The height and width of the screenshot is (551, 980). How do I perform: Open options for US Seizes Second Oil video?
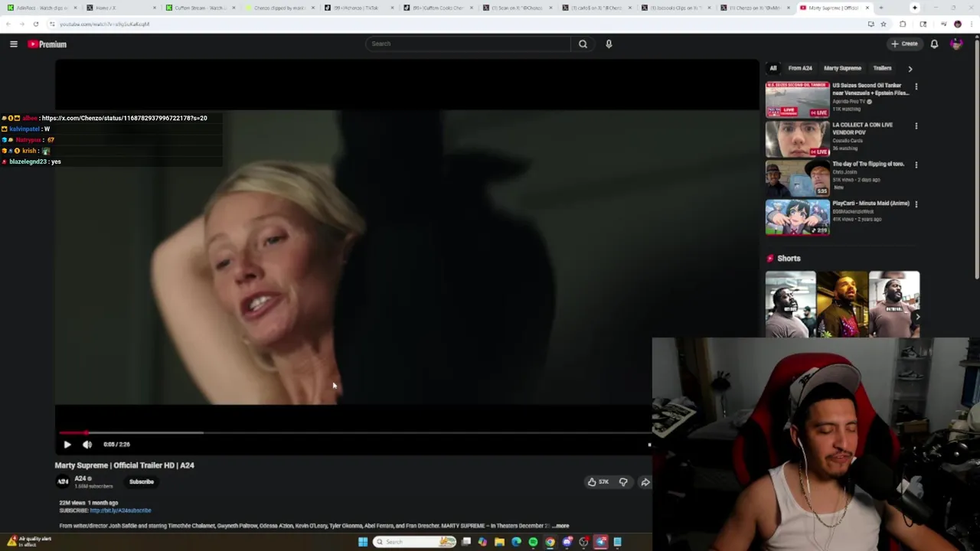(916, 87)
